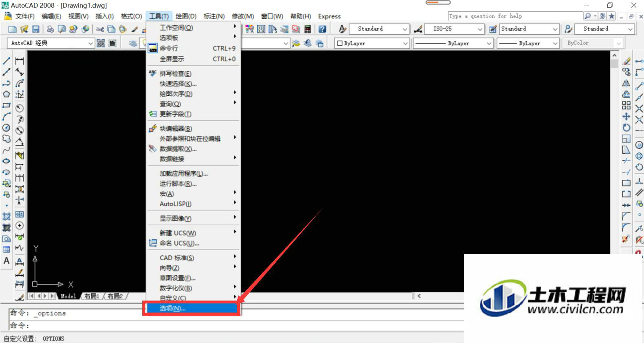Select the Circle draw tool
Viewport: 644px width, 343px height.
point(7,128)
